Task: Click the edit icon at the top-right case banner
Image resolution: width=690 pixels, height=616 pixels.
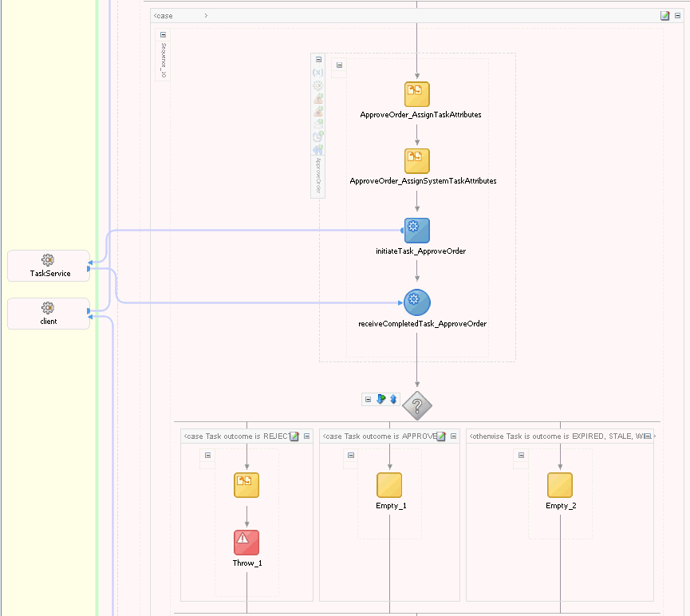Action: (x=664, y=15)
